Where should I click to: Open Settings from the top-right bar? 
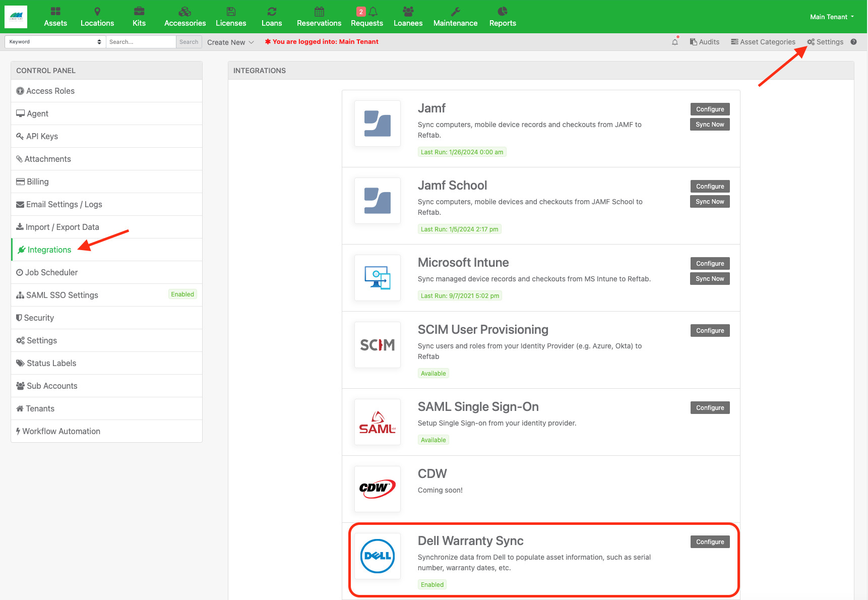825,42
